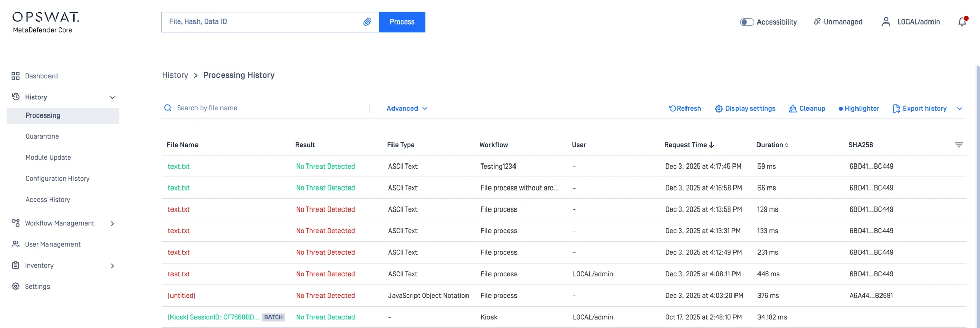Click the LOCAL/admin user profile icon
Viewport: 980px width, 328px height.
point(886,22)
